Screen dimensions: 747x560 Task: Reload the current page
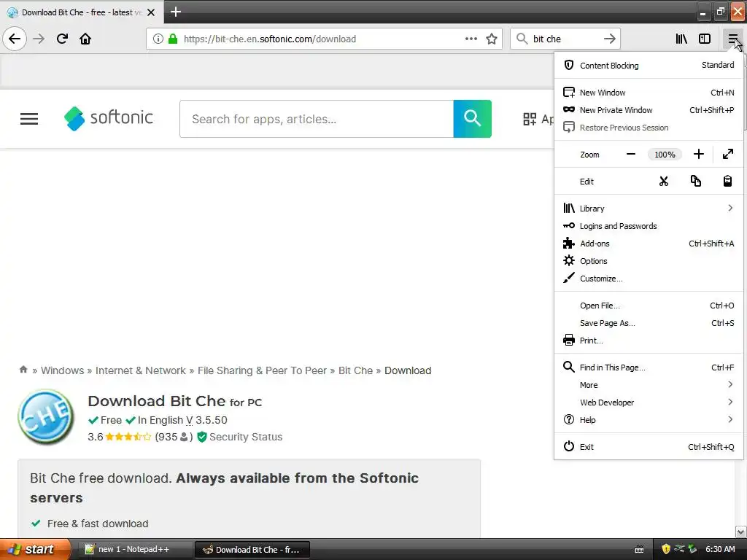pyautogui.click(x=63, y=39)
